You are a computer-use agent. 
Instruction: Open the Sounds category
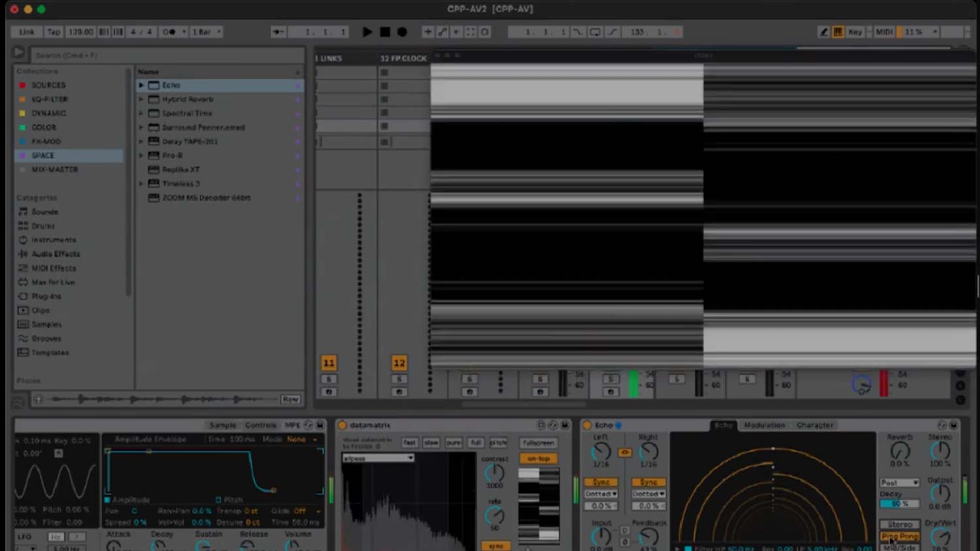(44, 212)
